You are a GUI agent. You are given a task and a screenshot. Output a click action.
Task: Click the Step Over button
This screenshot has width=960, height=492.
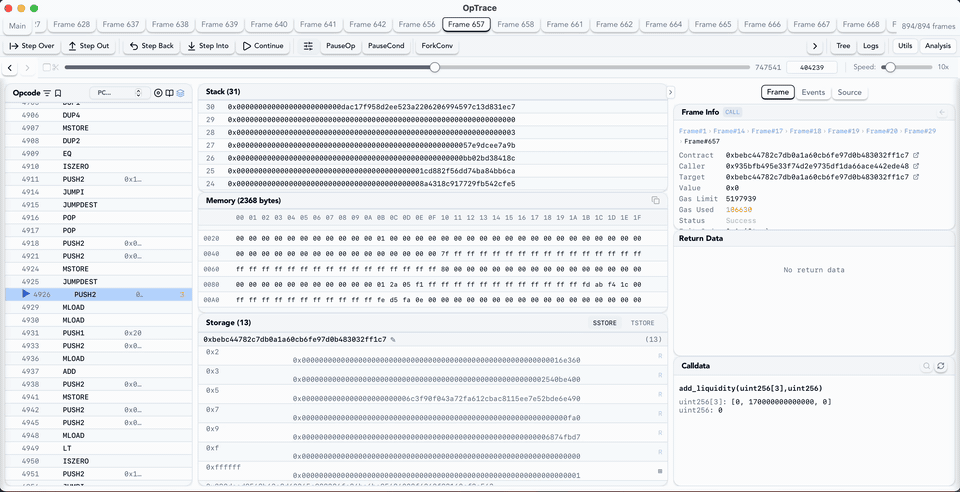click(x=32, y=46)
